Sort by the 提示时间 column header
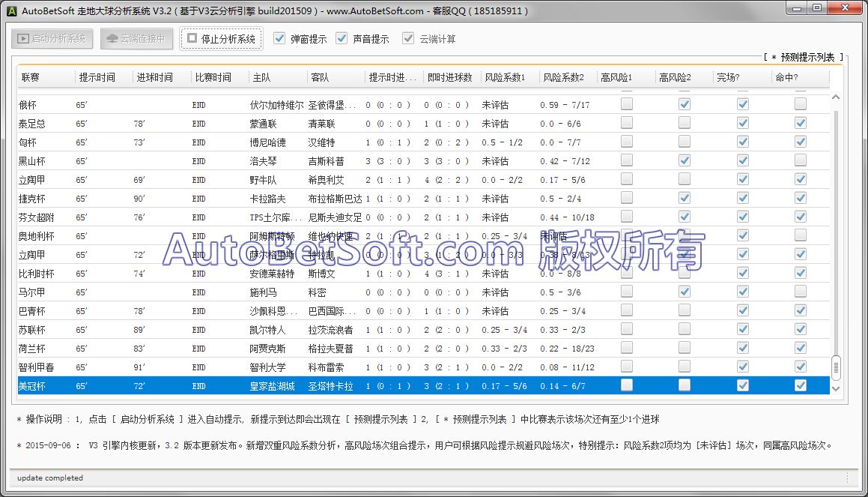The image size is (868, 497). pos(103,77)
